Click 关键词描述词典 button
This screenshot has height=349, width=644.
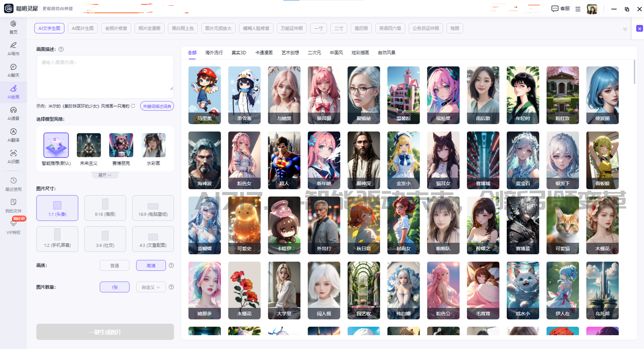click(x=157, y=106)
